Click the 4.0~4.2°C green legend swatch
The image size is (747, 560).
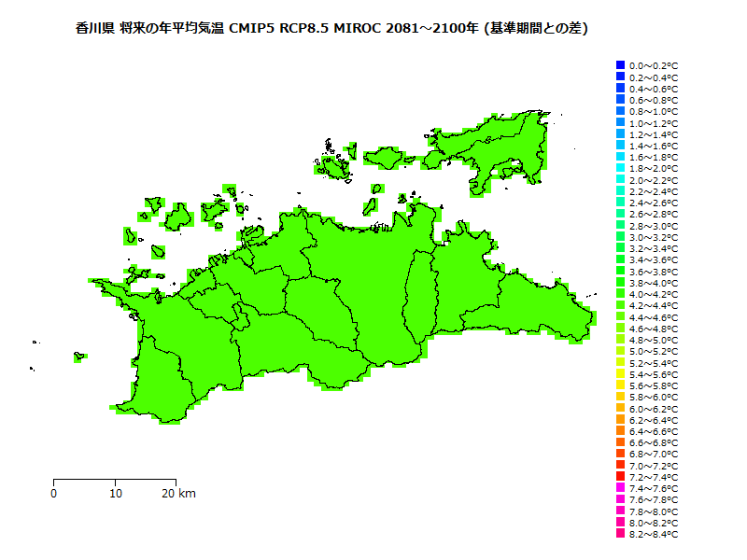(x=620, y=294)
